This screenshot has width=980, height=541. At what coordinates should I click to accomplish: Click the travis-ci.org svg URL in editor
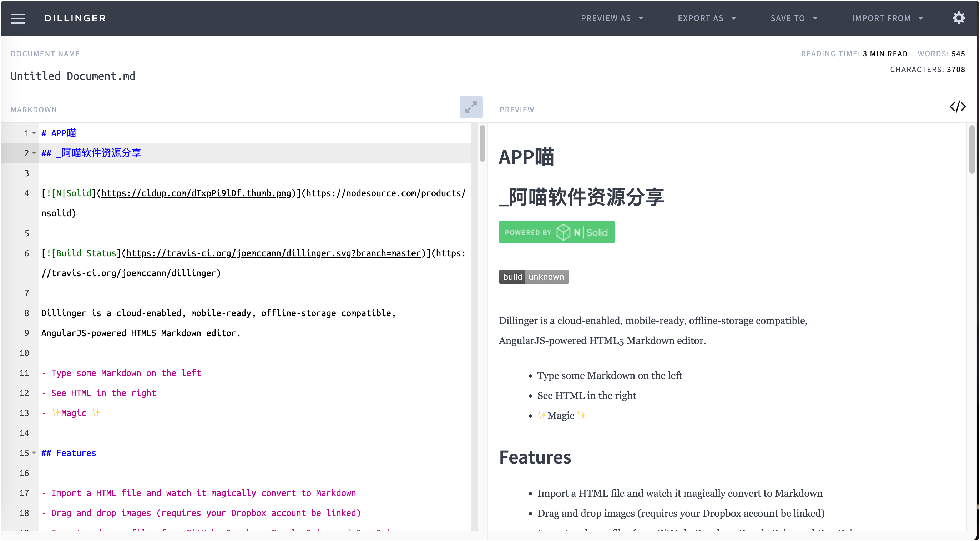(x=273, y=253)
